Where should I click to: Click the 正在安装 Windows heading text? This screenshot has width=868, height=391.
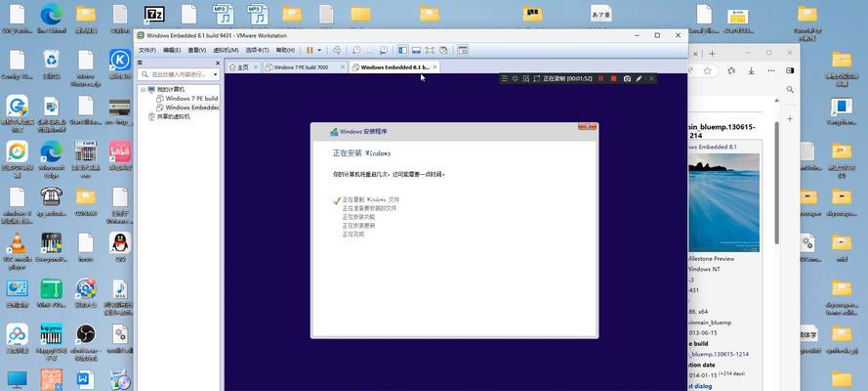[361, 153]
